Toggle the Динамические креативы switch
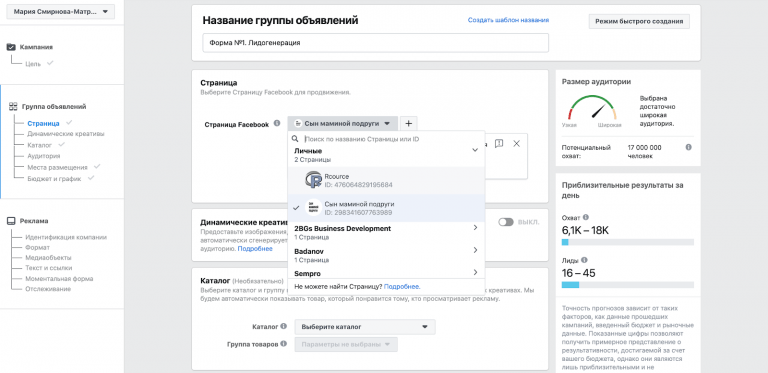The height and width of the screenshot is (373, 768). pos(506,222)
